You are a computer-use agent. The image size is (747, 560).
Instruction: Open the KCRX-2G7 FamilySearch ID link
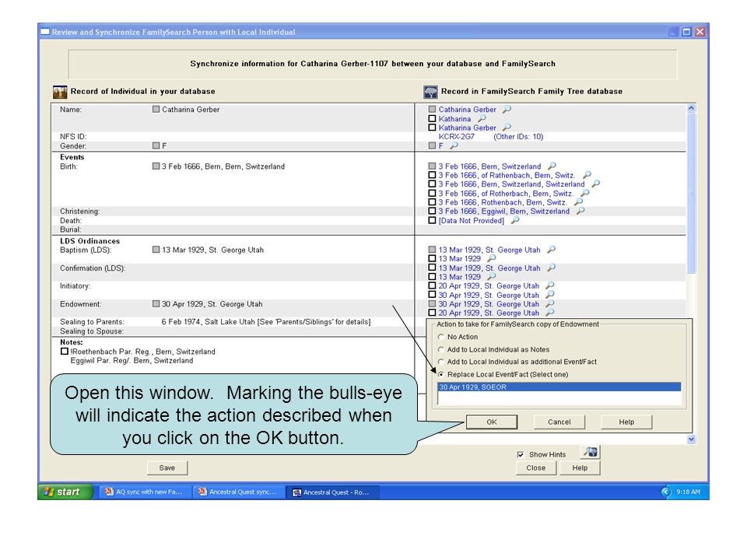point(457,137)
